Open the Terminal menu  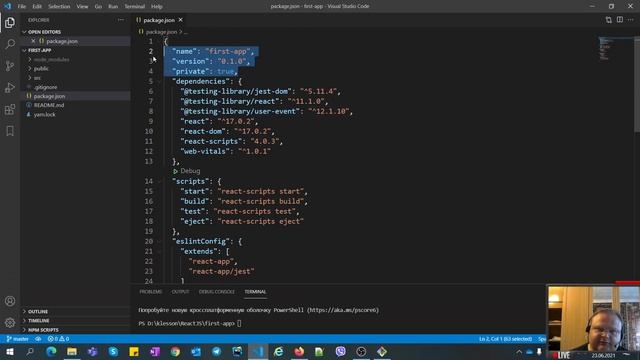(134, 6)
